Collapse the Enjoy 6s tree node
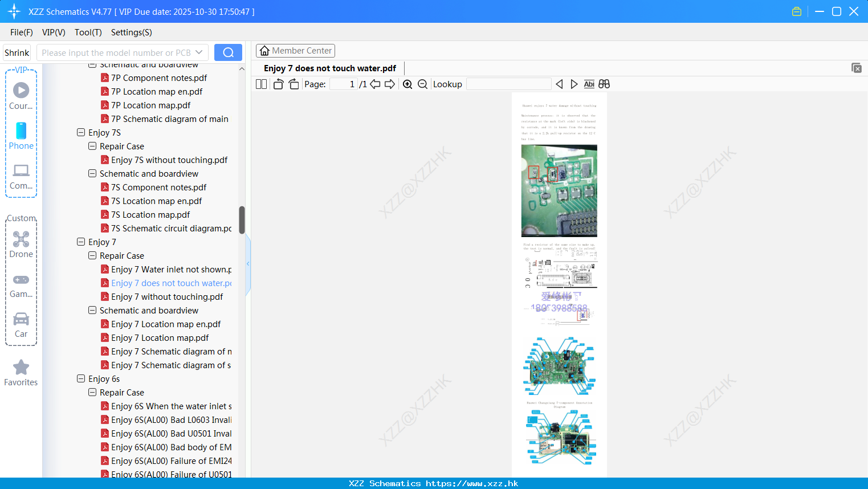 click(81, 378)
